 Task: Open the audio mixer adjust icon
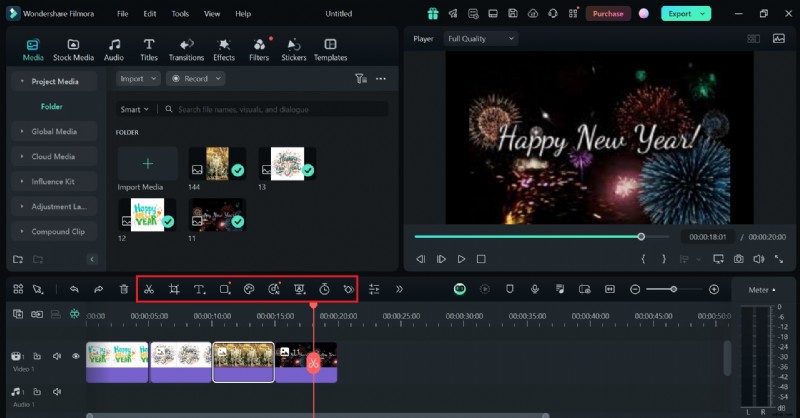point(374,289)
